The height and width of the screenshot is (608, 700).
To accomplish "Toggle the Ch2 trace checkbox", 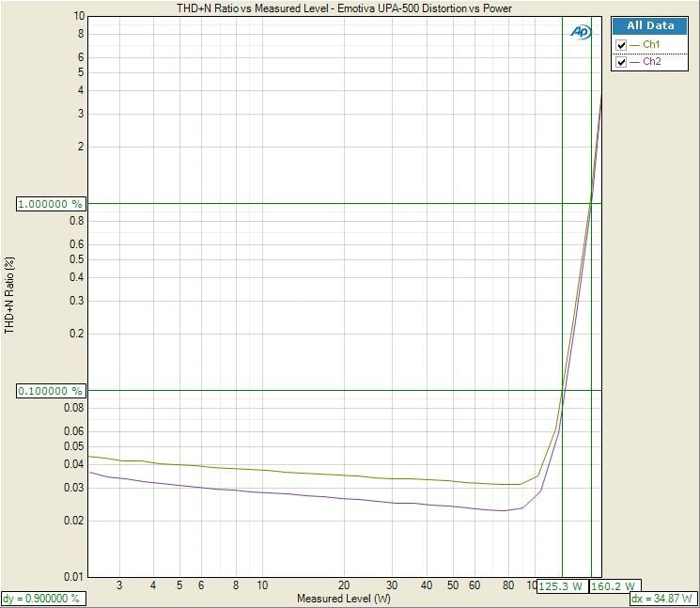I will click(621, 62).
